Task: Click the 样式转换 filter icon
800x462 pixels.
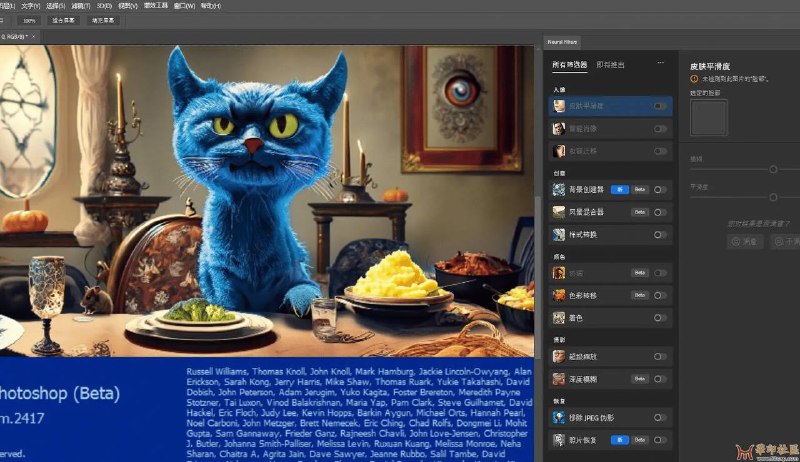Action: (559, 235)
